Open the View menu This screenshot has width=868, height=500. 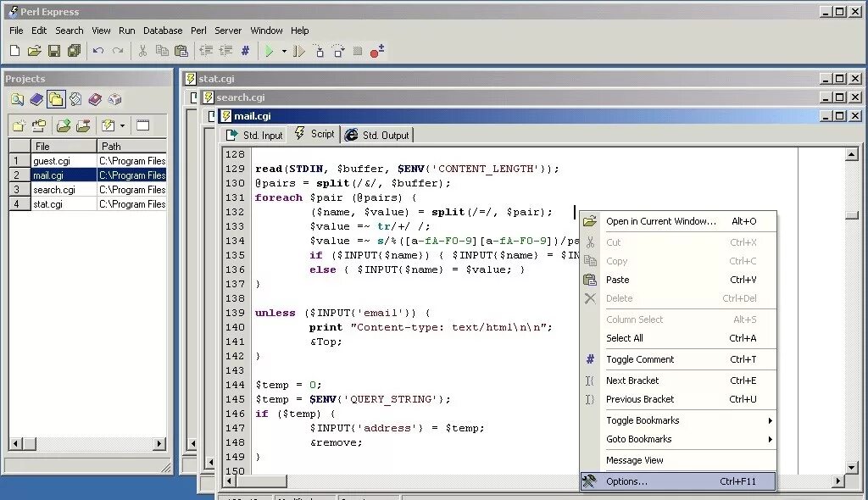(101, 31)
